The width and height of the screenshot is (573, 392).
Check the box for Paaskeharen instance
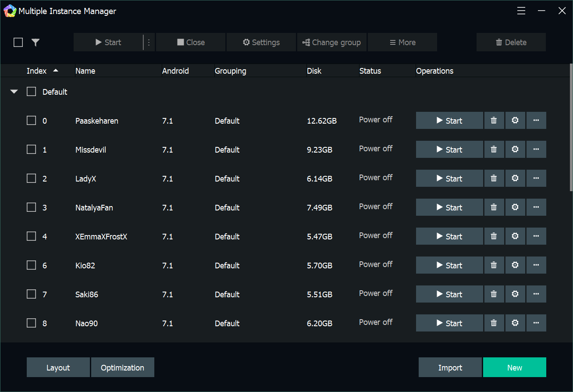[x=32, y=121]
